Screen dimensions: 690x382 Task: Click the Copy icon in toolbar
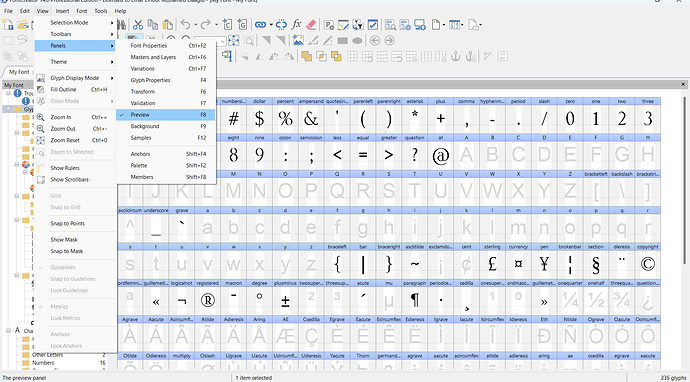click(153, 25)
